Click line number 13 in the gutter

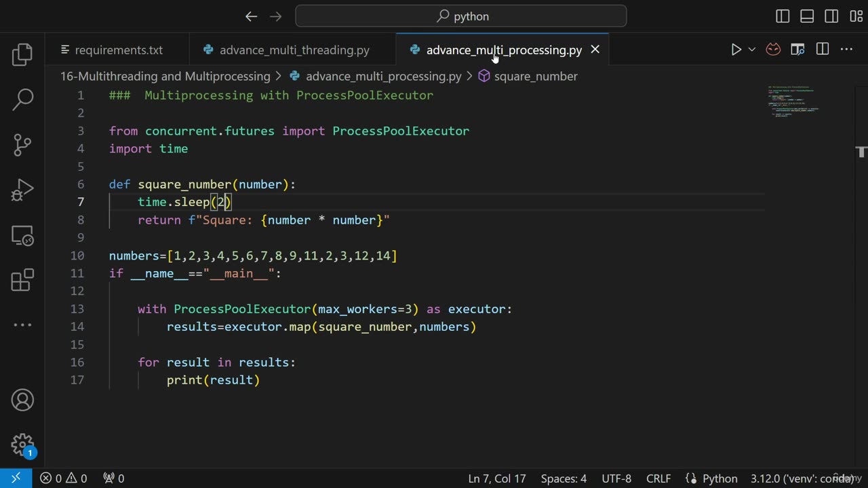click(77, 309)
